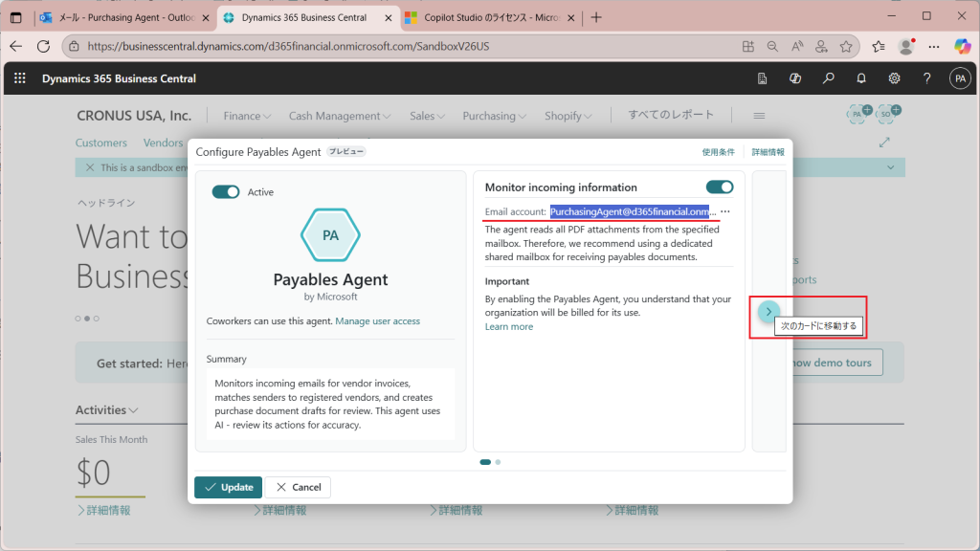This screenshot has width=980, height=551.
Task: Go back with the browser back arrow
Action: (x=15, y=46)
